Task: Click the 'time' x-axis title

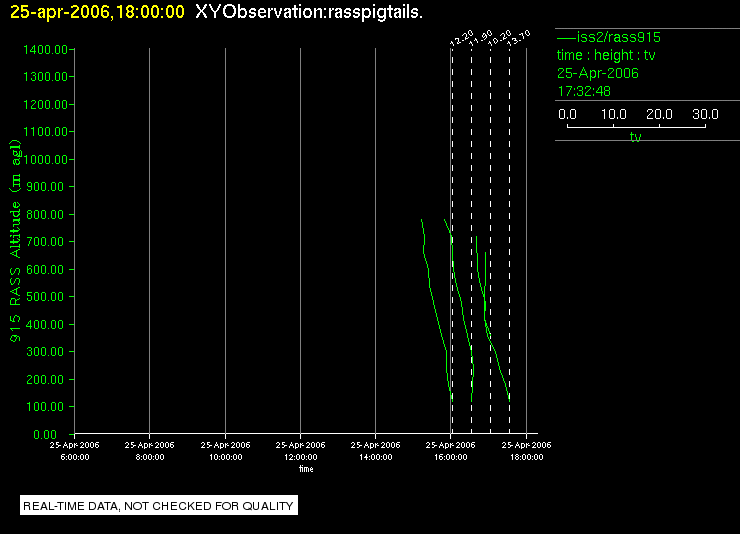Action: tap(306, 469)
